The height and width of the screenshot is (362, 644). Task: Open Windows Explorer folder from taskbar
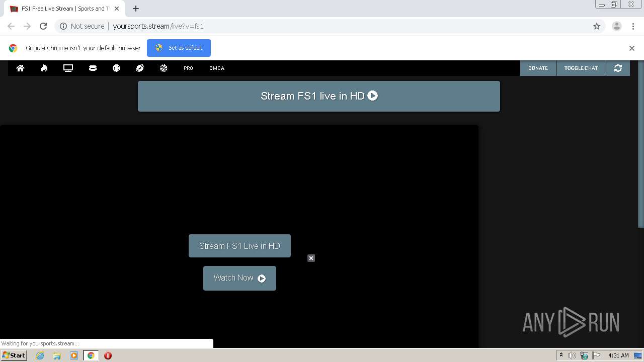(x=57, y=355)
